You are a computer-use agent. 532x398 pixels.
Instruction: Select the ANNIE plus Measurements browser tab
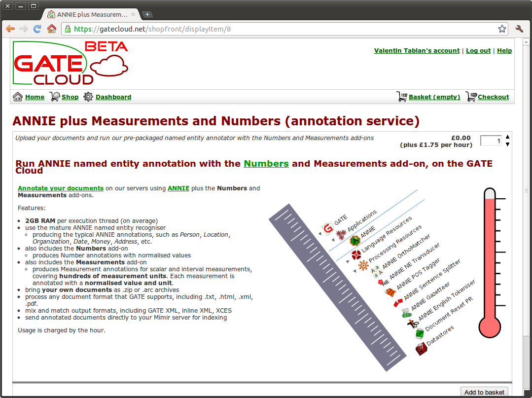pyautogui.click(x=92, y=15)
